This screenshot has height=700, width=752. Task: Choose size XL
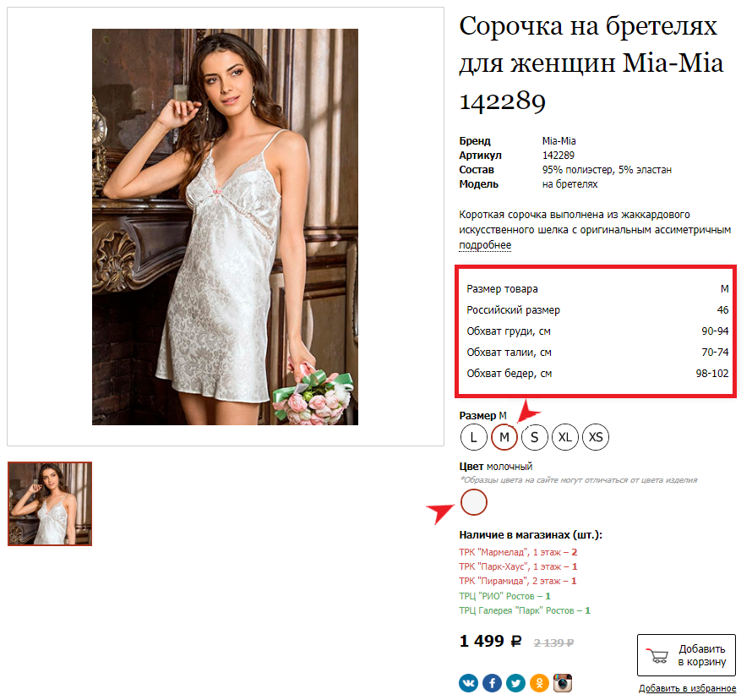click(x=565, y=437)
